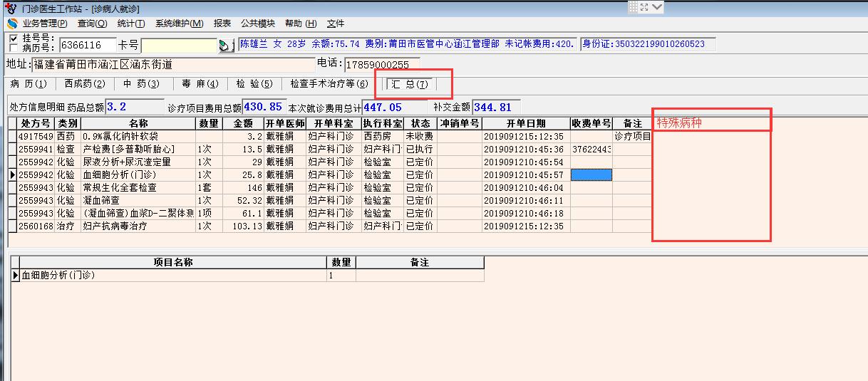Click the 金额 column header
This screenshot has height=381, width=868.
point(243,123)
